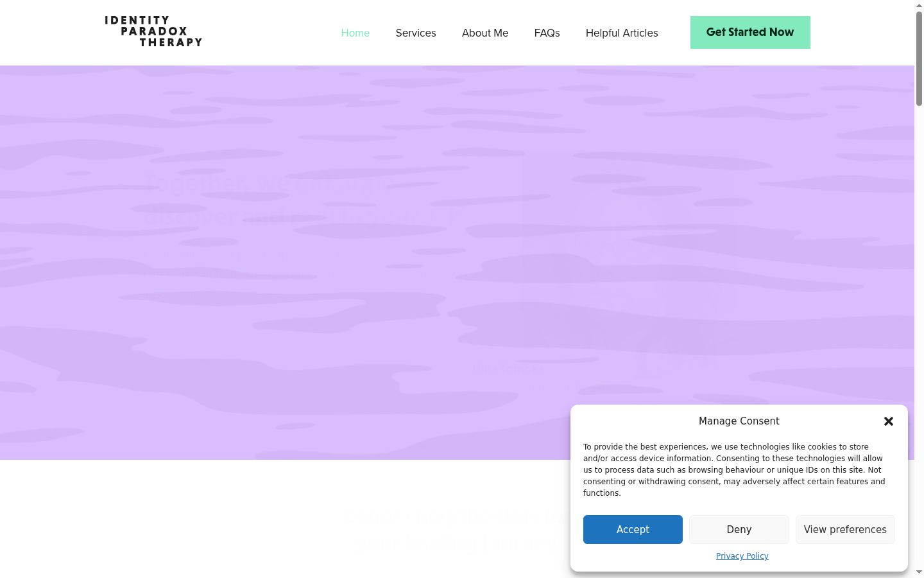Click the scrollbar up arrow
Image resolution: width=924 pixels, height=578 pixels.
[x=919, y=4]
